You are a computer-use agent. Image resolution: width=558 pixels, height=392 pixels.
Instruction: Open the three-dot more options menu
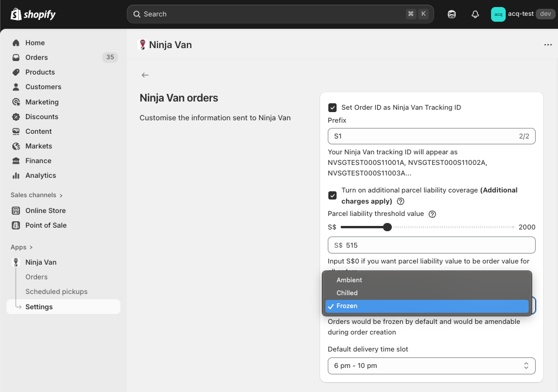click(x=548, y=45)
